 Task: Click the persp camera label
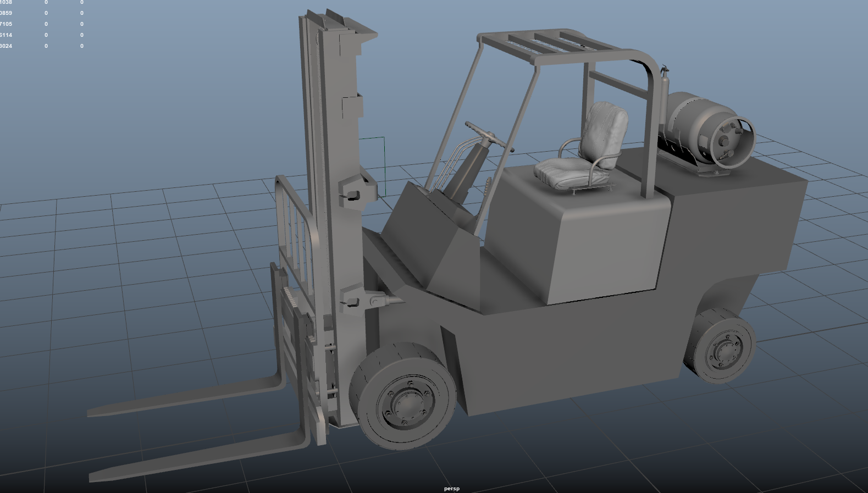point(451,488)
